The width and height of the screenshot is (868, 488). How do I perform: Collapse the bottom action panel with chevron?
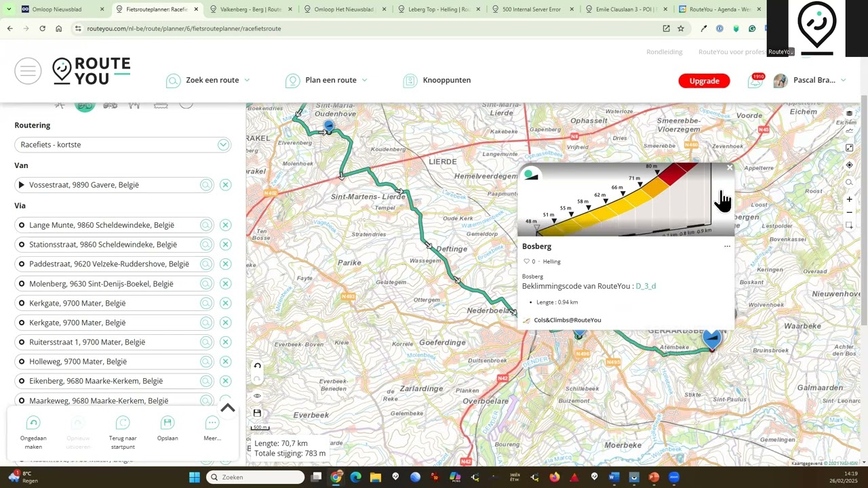[x=228, y=408]
